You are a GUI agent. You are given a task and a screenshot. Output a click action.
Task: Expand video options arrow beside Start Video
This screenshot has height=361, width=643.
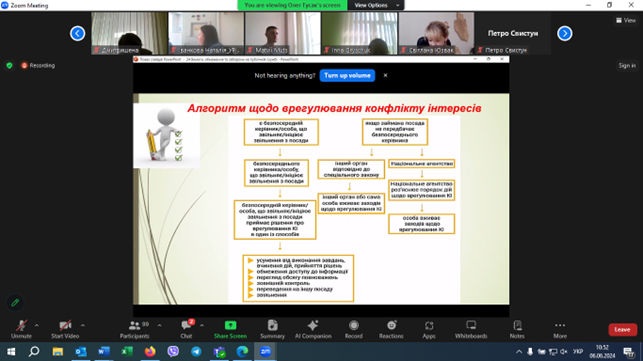pos(83,325)
